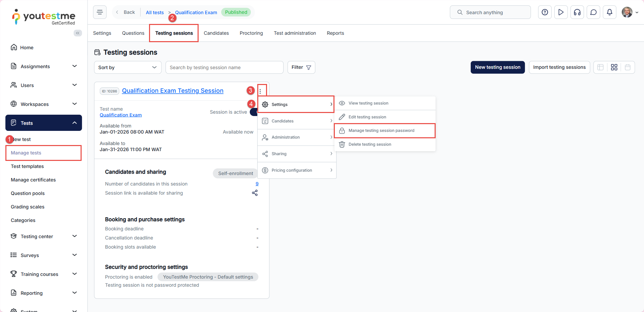644x312 pixels.
Task: Open the notifications bell
Action: coord(609,12)
